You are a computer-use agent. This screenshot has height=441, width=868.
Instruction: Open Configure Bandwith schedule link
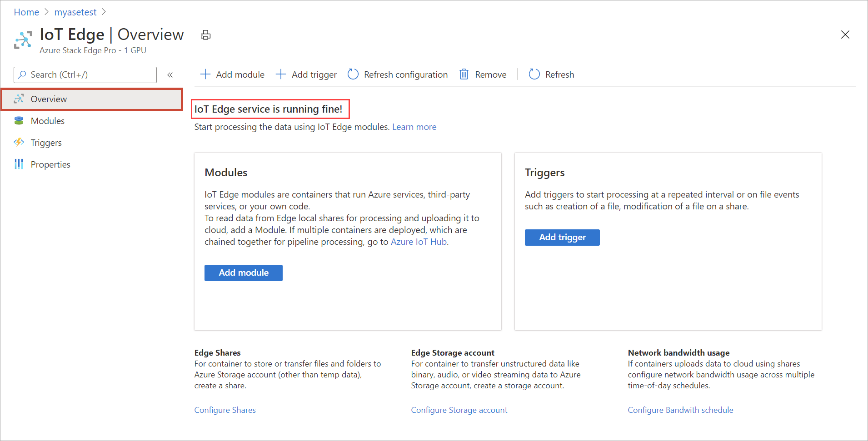(x=680, y=410)
